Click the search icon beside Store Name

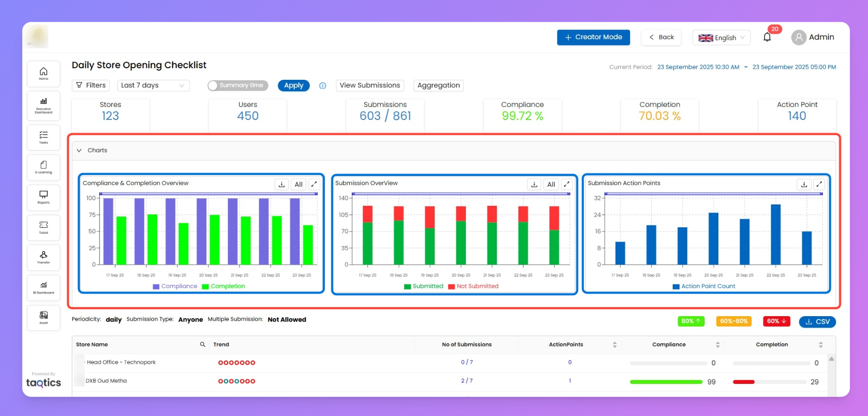(202, 344)
